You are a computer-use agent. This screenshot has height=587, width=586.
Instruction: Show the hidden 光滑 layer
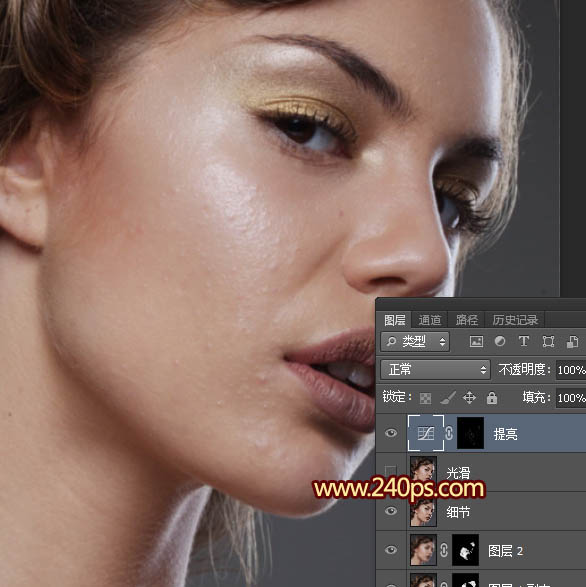[x=391, y=471]
